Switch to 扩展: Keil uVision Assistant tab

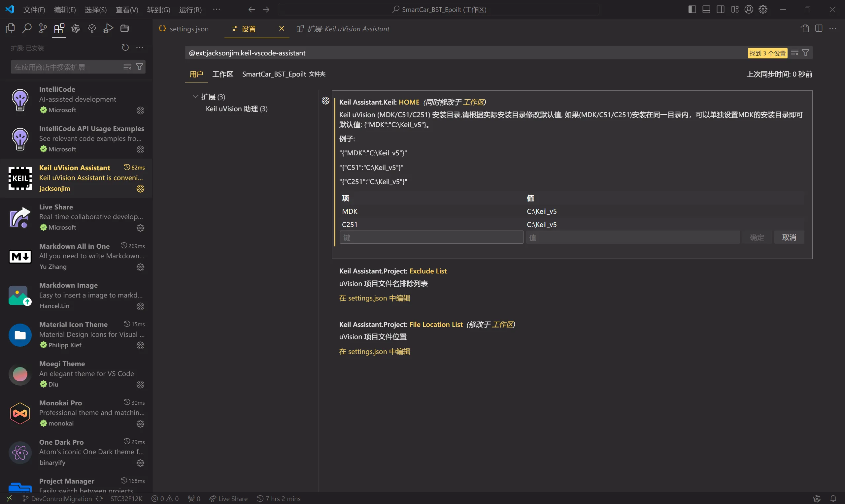(343, 29)
